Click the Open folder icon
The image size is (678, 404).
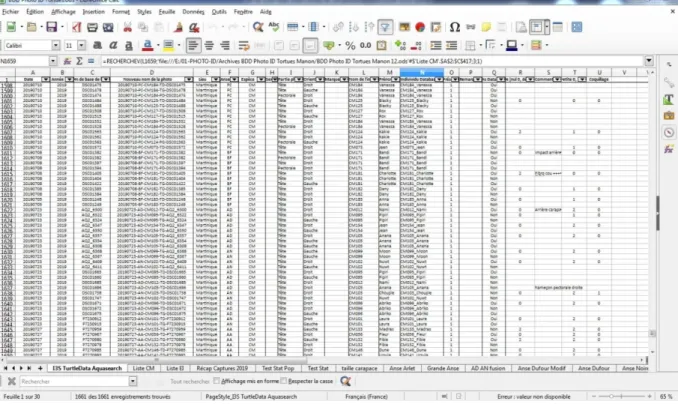(32, 27)
